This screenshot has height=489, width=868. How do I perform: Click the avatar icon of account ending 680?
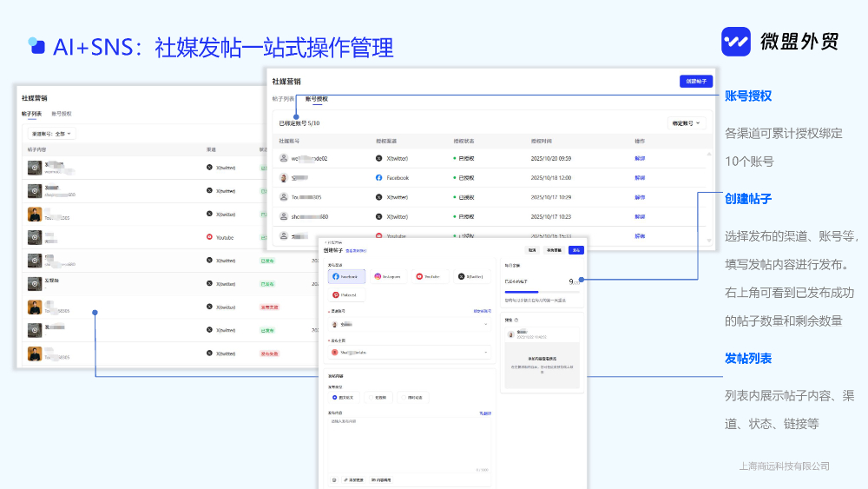[x=284, y=216]
